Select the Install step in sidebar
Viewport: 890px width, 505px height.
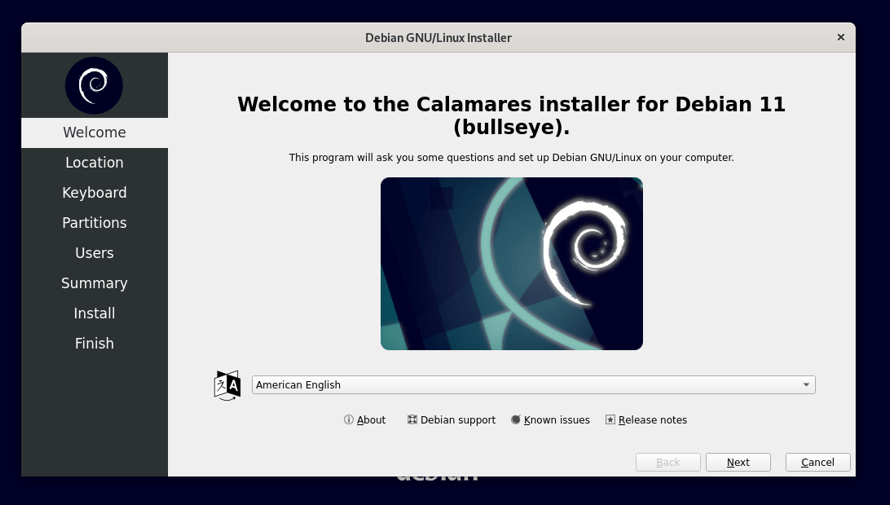[94, 313]
